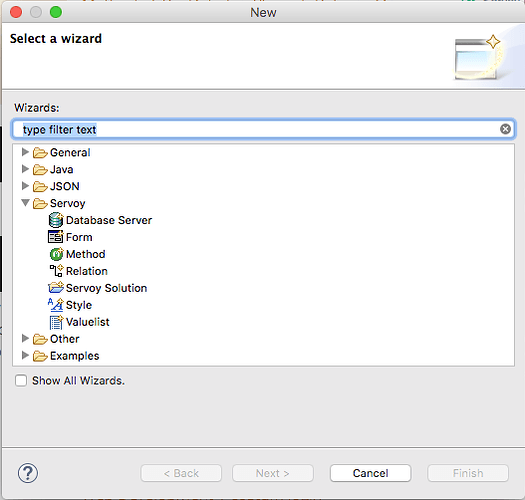Click the Database Server wizard icon
Viewport: 525px width, 500px height.
[x=56, y=220]
